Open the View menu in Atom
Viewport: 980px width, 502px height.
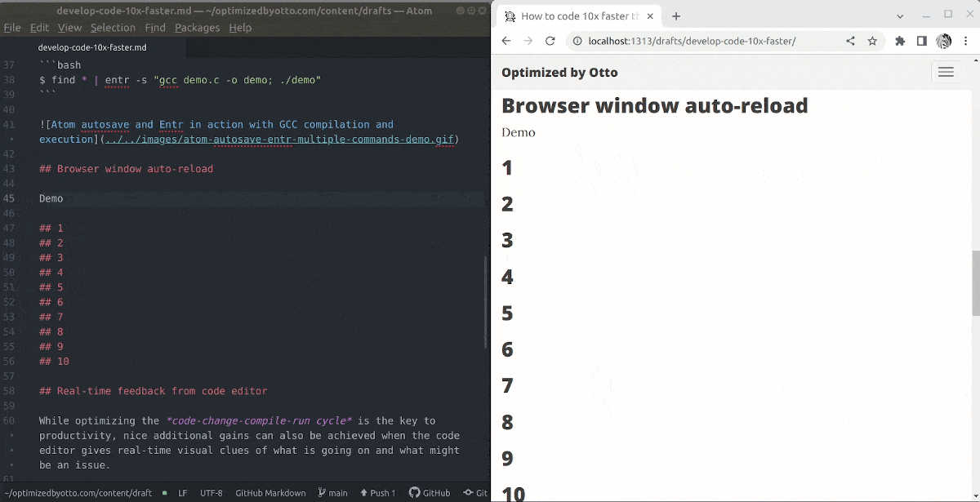coord(69,27)
